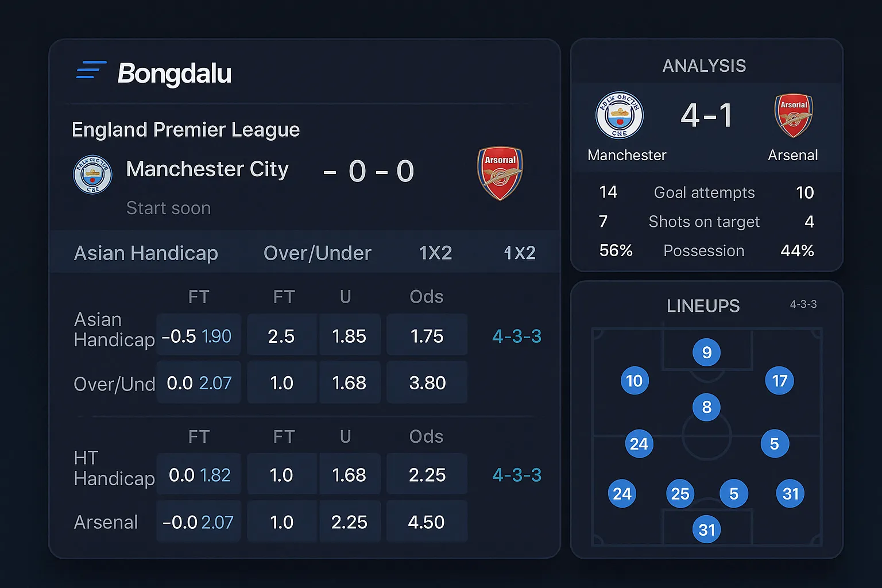
Task: Click the Bongdalu brand title
Action: pos(174,73)
